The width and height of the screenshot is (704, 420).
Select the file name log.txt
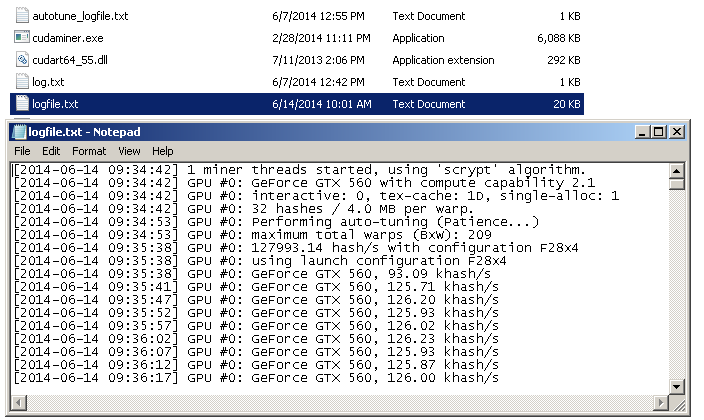click(48, 82)
